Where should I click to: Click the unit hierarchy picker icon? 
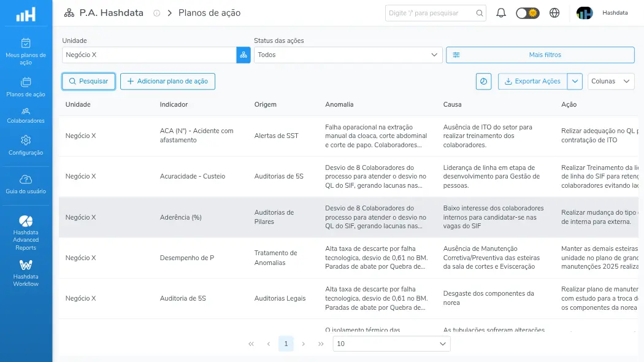[x=243, y=55]
